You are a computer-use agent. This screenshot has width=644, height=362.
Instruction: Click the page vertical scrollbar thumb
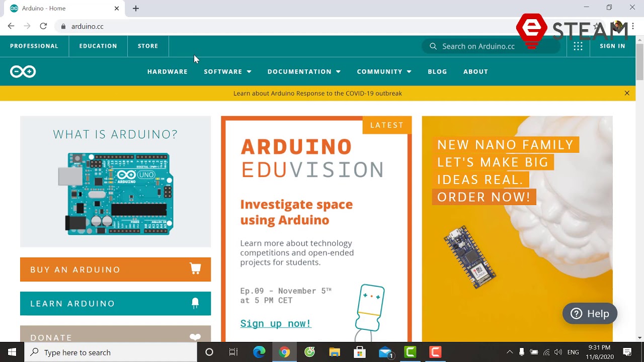click(639, 62)
